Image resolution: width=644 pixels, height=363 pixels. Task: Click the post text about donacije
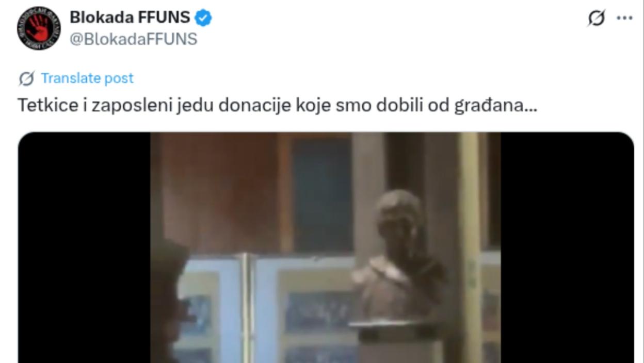click(278, 105)
